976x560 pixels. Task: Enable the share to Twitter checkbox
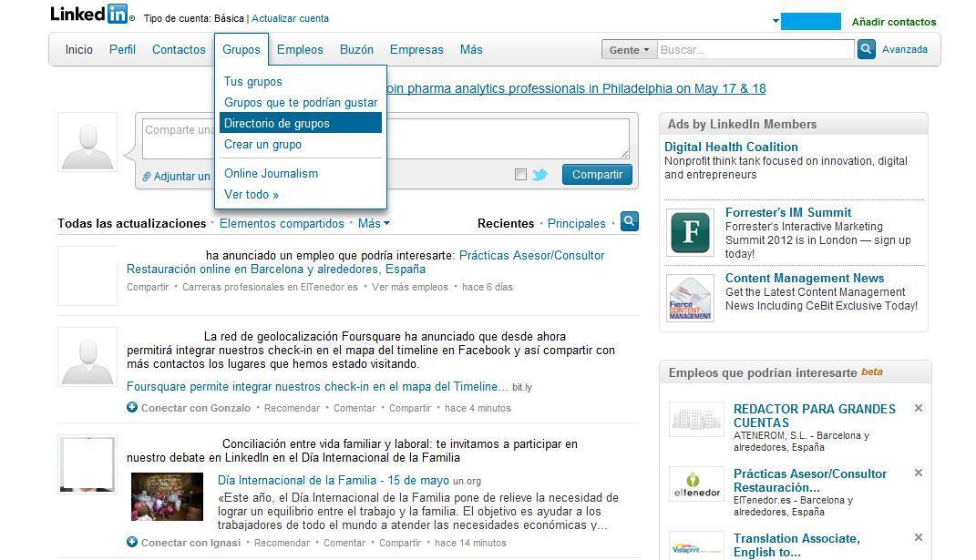[520, 175]
